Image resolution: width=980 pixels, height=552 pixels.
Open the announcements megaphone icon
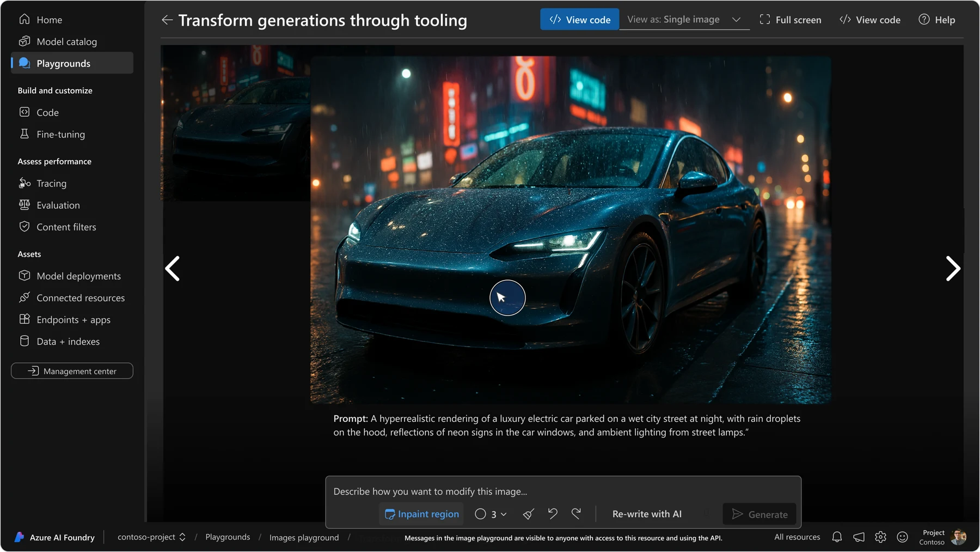(859, 537)
